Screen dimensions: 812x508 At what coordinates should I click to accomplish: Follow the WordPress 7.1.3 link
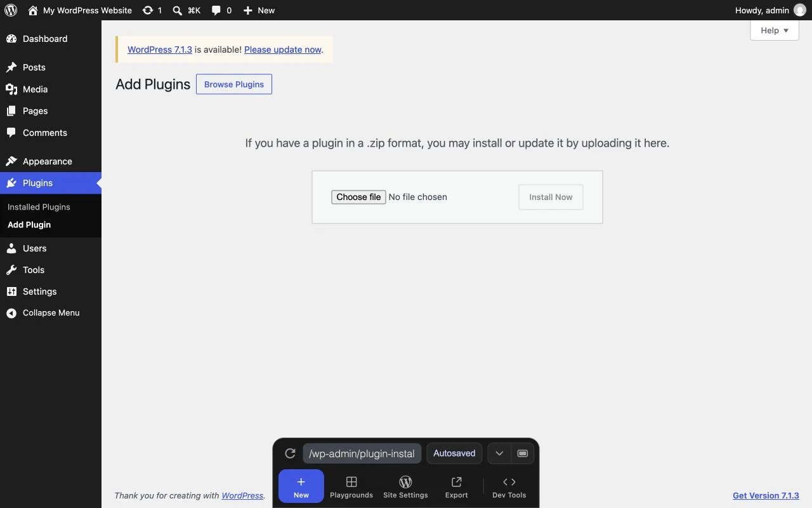(160, 50)
